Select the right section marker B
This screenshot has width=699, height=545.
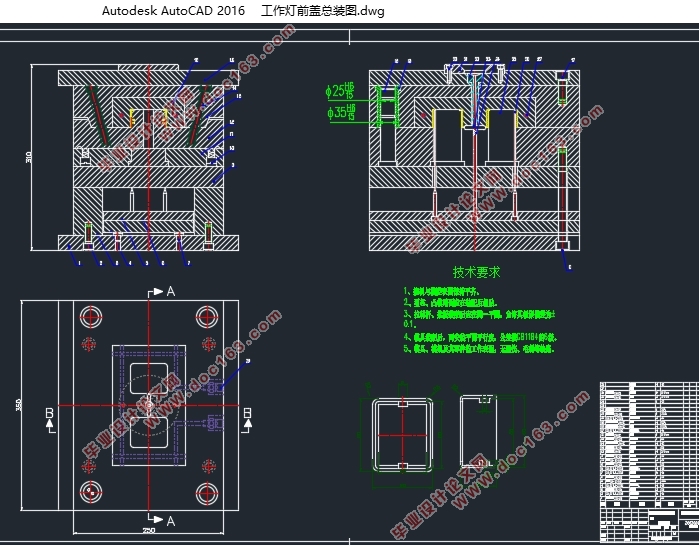[248, 413]
